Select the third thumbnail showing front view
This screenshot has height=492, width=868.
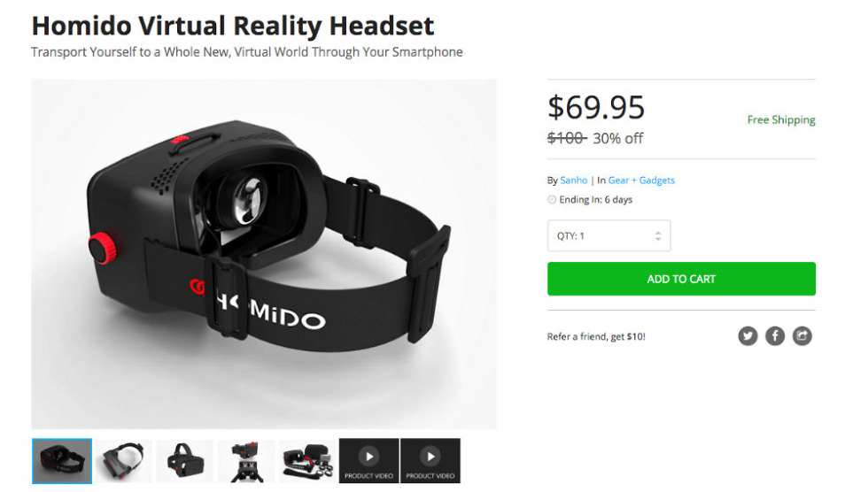point(185,461)
